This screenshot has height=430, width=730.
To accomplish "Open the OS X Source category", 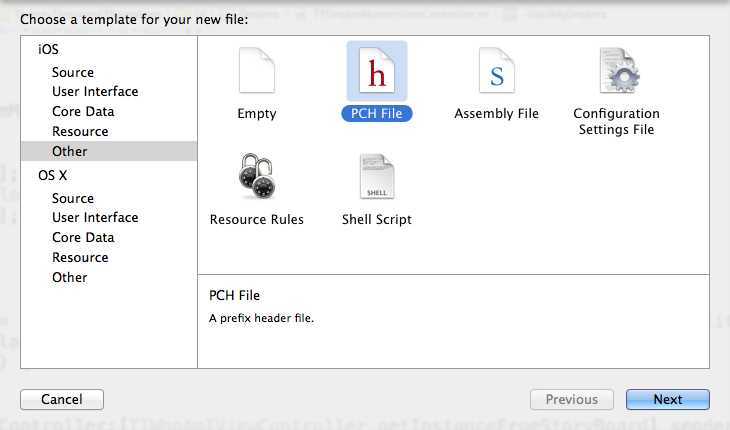I will tap(73, 198).
